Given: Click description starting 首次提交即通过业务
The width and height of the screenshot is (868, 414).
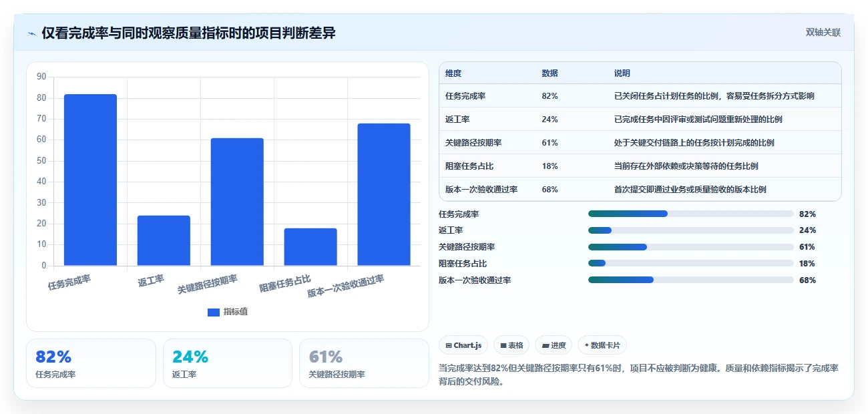Looking at the screenshot, I should [690, 190].
